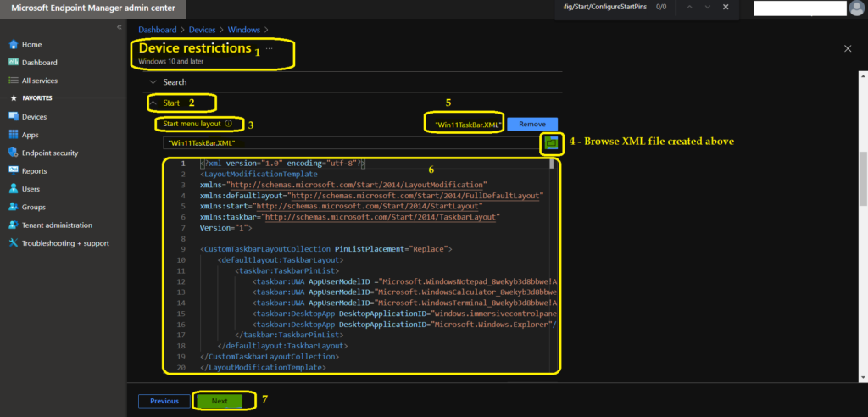Click the closing LayoutModificationTemplate tag line
The width and height of the screenshot is (868, 417).
(263, 367)
